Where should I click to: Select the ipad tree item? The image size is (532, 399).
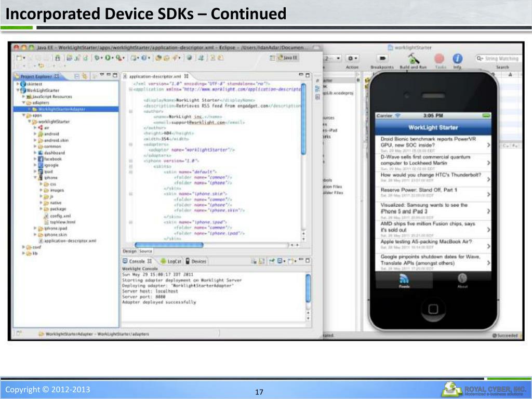tap(45, 171)
